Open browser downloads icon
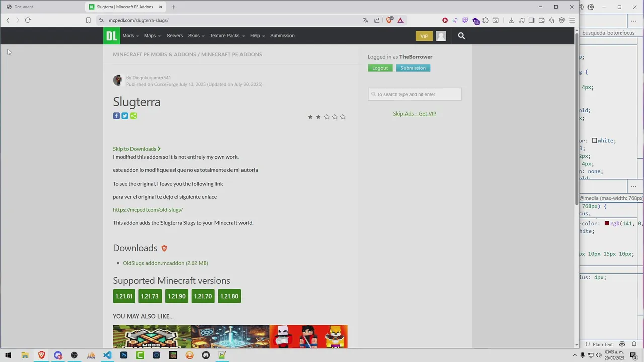 [x=511, y=20]
